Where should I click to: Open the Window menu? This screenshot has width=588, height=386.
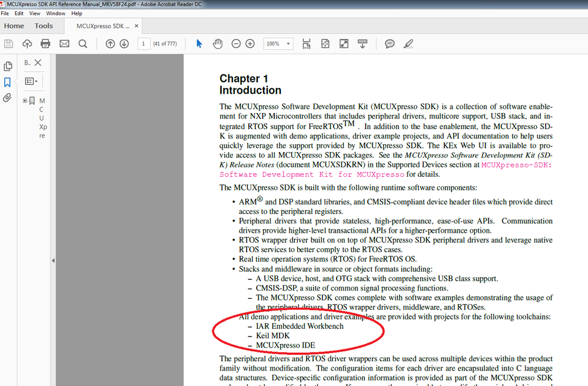[x=55, y=13]
